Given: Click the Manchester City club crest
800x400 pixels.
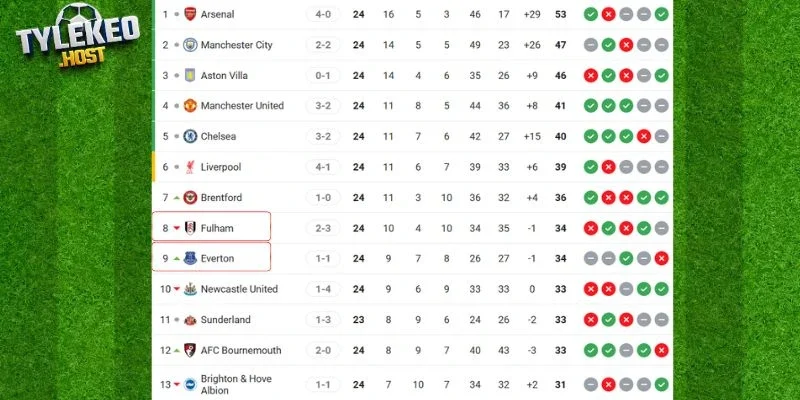Looking at the screenshot, I should (x=191, y=45).
